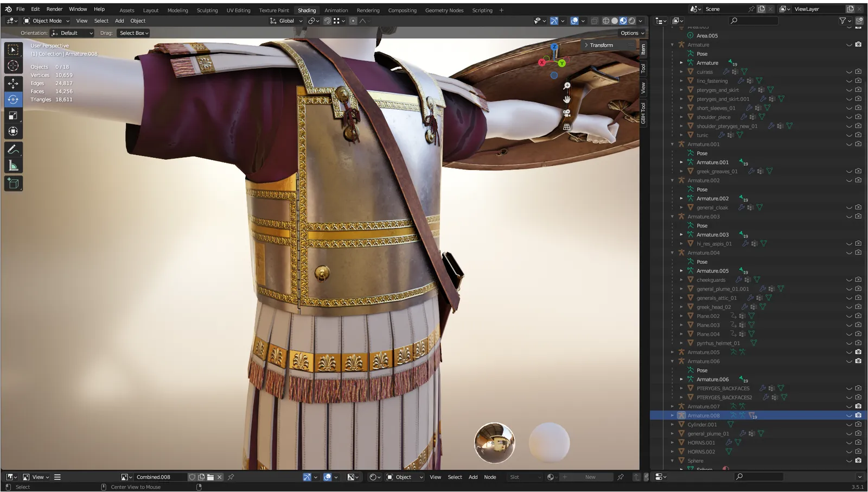Click the red X axis gizmo
This screenshot has height=492, width=868.
(541, 62)
